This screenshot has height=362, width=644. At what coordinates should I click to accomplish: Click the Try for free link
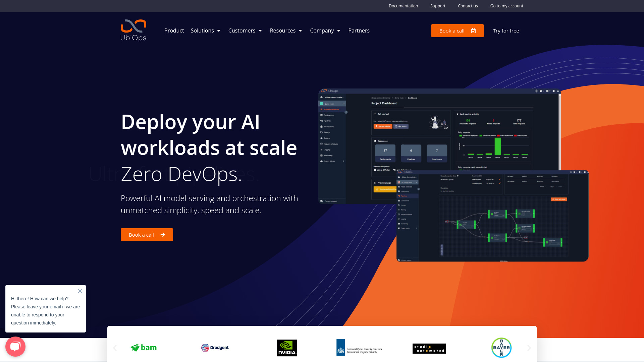[x=505, y=31]
